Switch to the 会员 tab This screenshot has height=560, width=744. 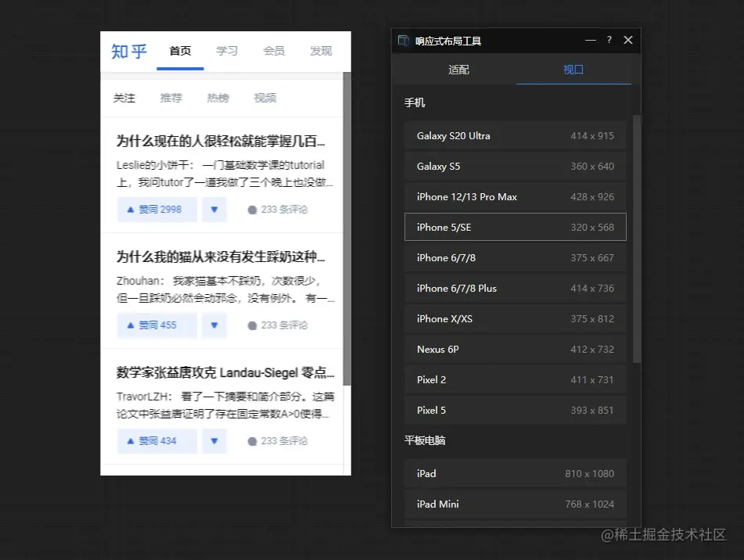(x=274, y=51)
